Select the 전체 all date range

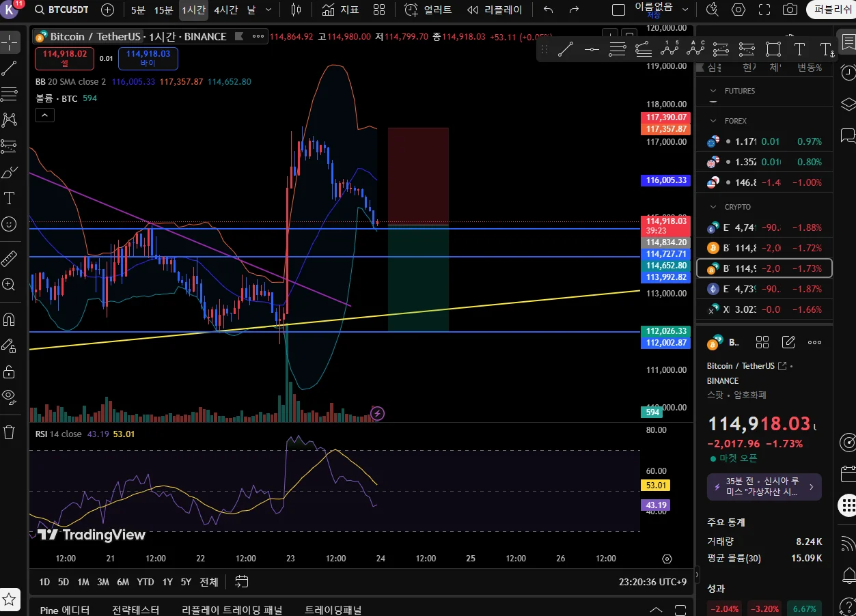coord(209,582)
